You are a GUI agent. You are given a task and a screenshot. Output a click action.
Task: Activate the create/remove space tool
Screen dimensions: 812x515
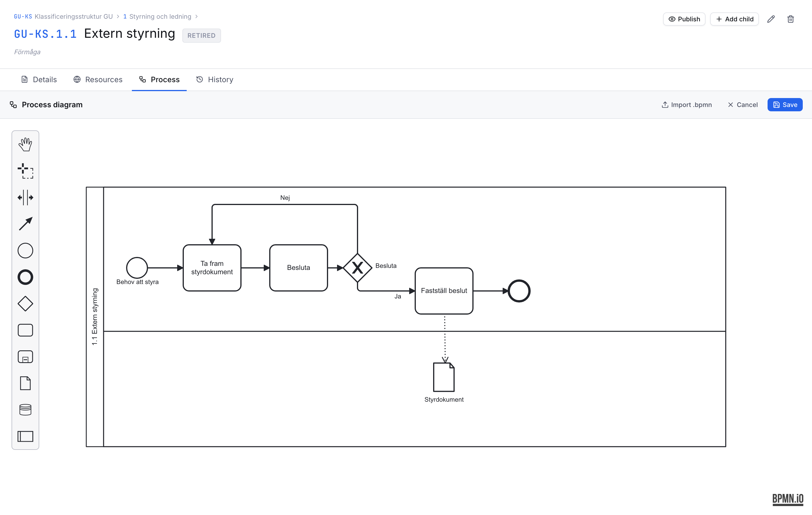point(25,198)
